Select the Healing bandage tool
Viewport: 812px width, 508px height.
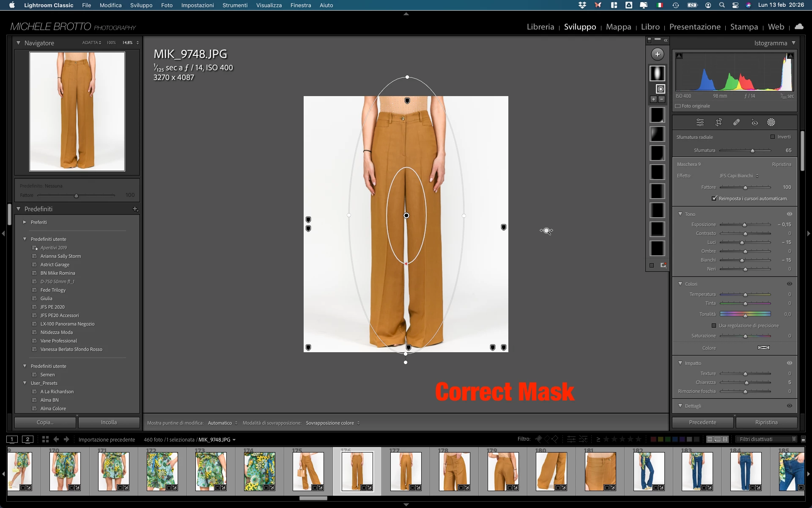click(x=736, y=122)
